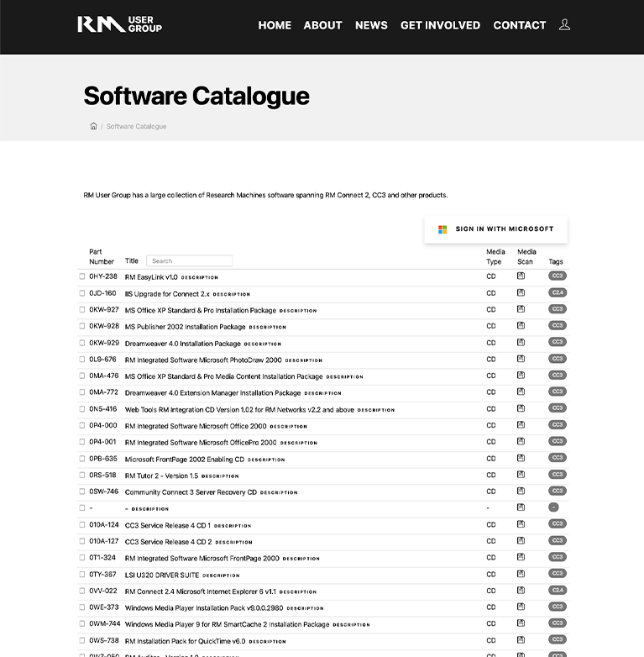
Task: Click Sign in with Microsoft button
Action: pyautogui.click(x=495, y=229)
